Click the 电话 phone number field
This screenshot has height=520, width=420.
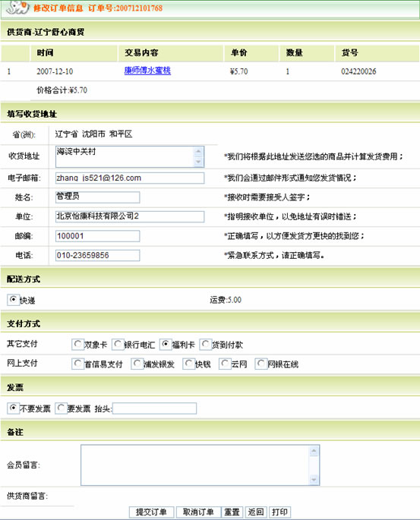coord(97,255)
